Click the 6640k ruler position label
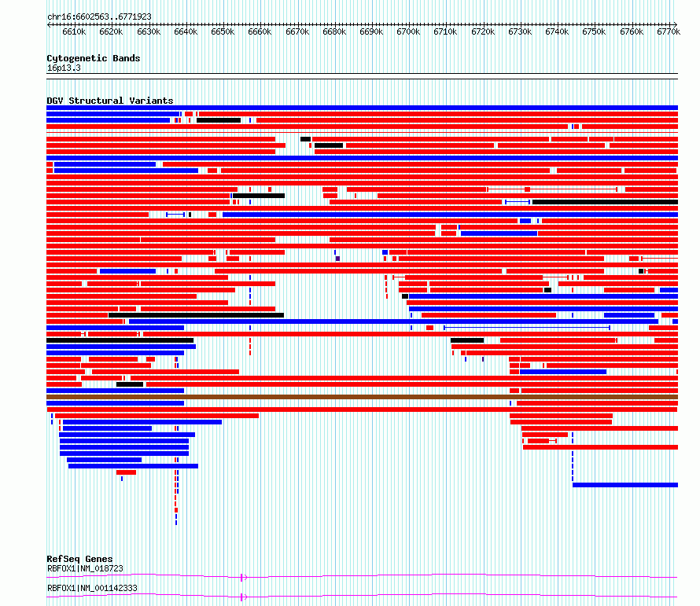Screen dimensions: 700x606 pyautogui.click(x=186, y=31)
